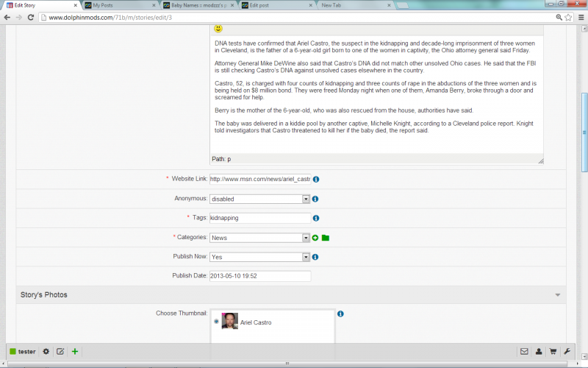Viewport: 588px width, 368px height.
Task: Click the smiley emoticon editor icon
Action: click(218, 29)
